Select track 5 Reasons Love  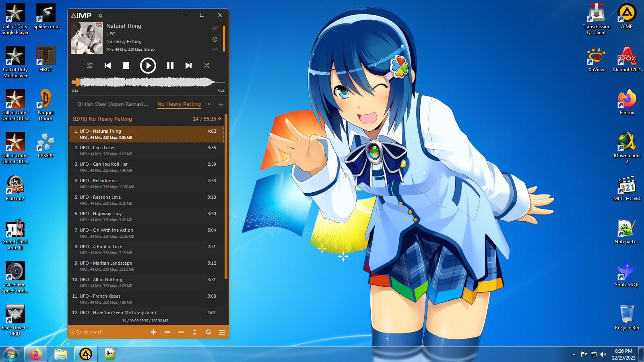(x=146, y=200)
